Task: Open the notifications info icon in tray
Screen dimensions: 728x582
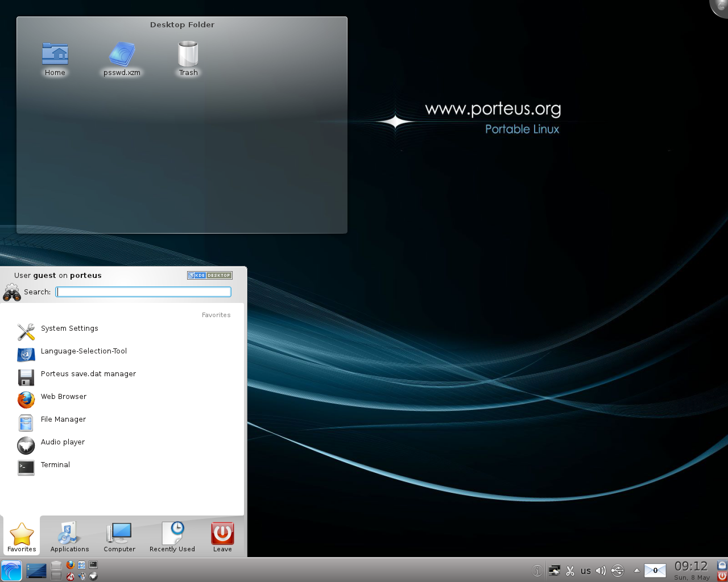Action: point(537,571)
